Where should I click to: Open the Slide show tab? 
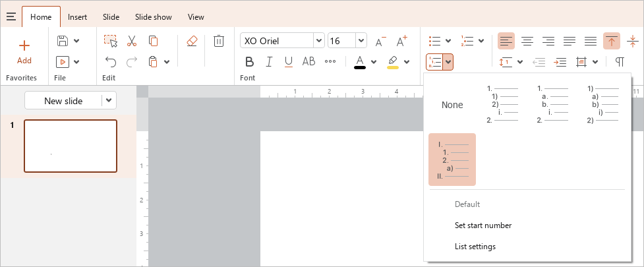point(154,17)
